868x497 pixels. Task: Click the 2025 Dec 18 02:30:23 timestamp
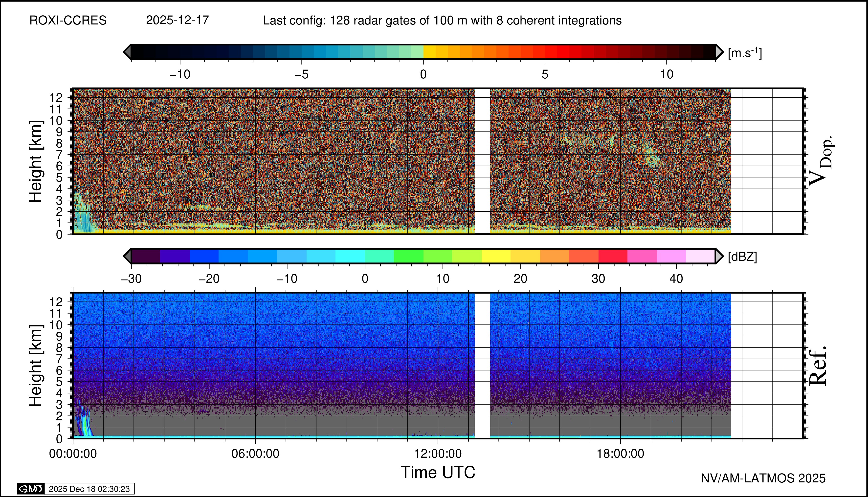point(89,489)
